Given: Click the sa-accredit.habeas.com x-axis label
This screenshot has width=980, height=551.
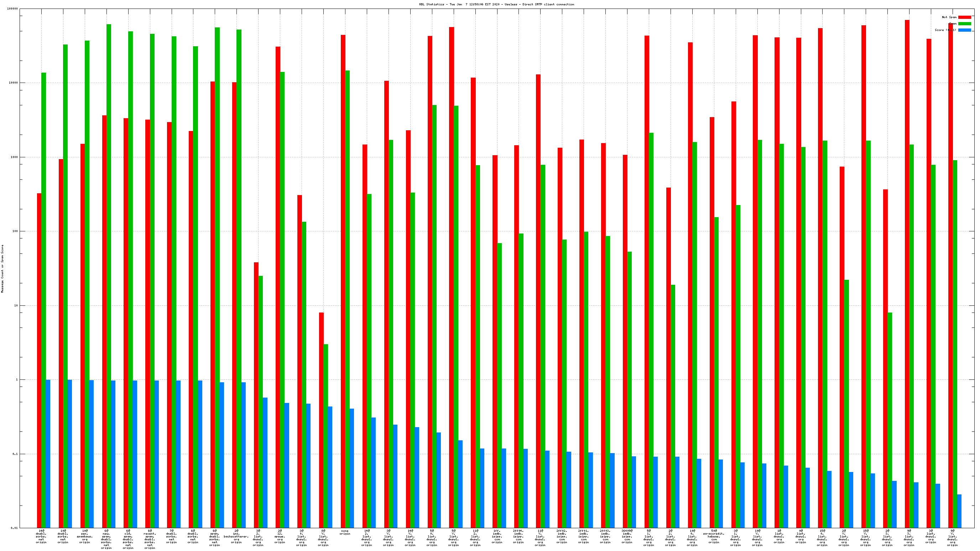Looking at the screenshot, I should pos(714,536).
